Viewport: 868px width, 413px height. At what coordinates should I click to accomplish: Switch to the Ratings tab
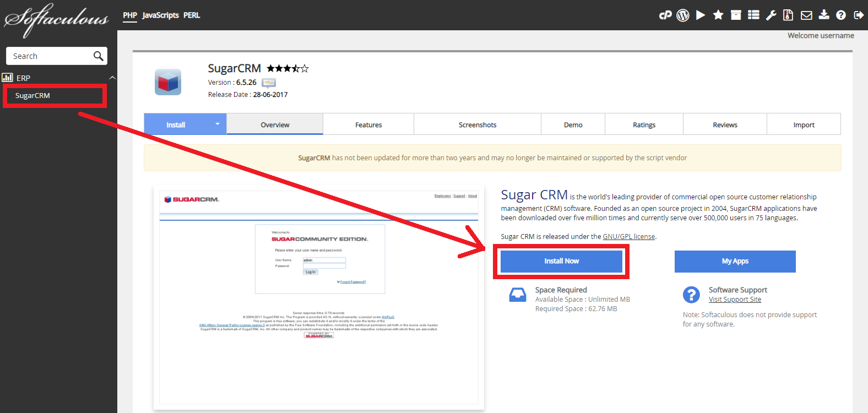pos(644,124)
